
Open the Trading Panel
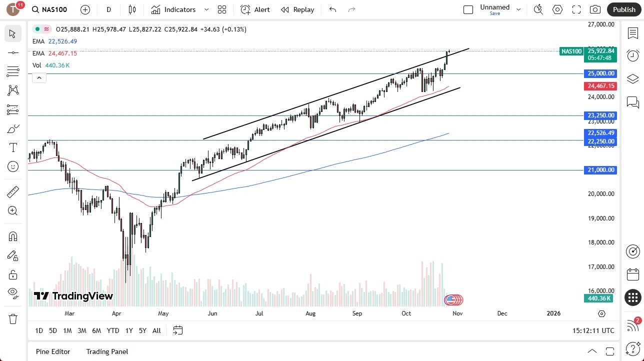[106, 351]
